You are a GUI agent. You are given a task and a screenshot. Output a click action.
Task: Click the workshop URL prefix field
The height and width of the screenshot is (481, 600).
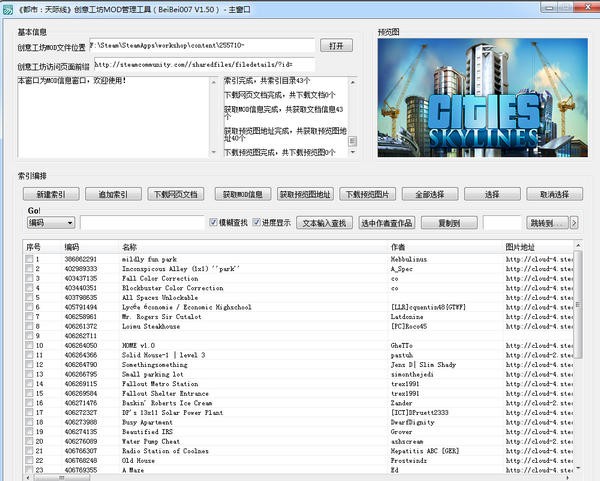pyautogui.click(x=204, y=65)
